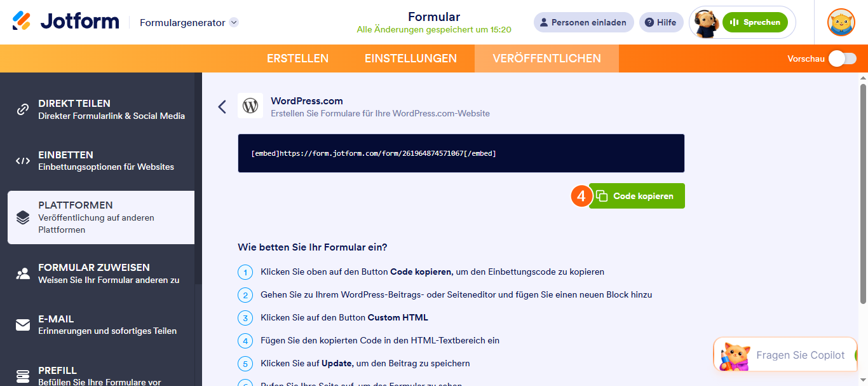The width and height of the screenshot is (868, 386).
Task: Click the heading 'Wie betten Sie Ihr Formular ein?'
Action: point(313,247)
